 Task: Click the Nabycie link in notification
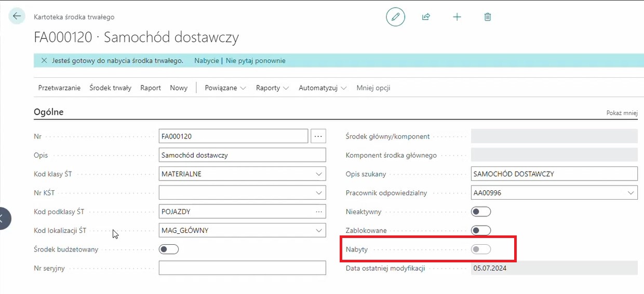(x=207, y=61)
